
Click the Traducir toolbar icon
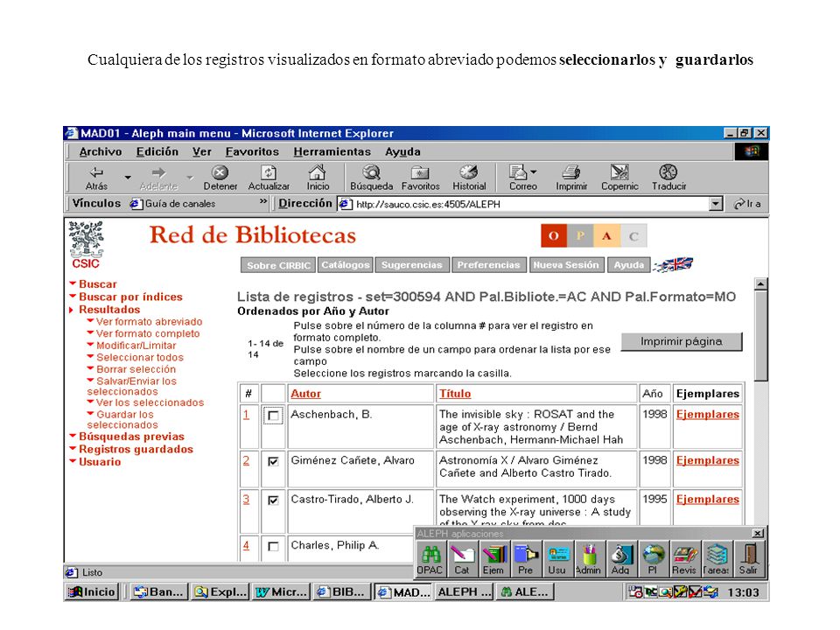(x=668, y=172)
